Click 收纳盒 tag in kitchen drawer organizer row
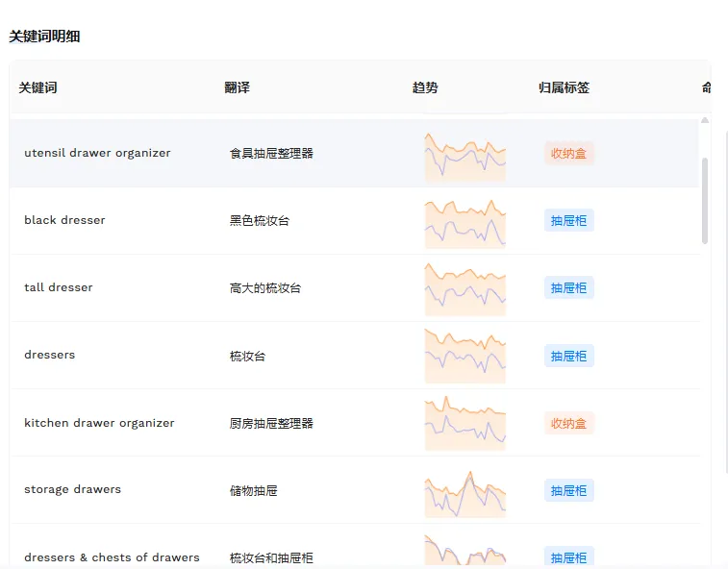This screenshot has height=569, width=728. (568, 423)
